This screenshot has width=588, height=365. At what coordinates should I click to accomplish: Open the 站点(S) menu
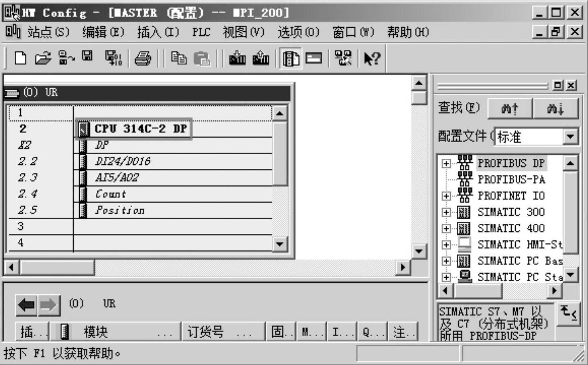pyautogui.click(x=48, y=32)
